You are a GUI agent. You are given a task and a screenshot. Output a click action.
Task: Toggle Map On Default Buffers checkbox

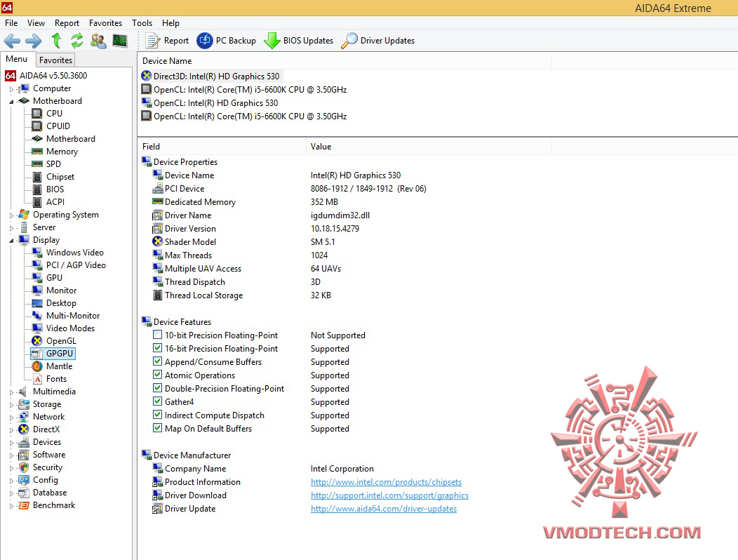(x=158, y=428)
